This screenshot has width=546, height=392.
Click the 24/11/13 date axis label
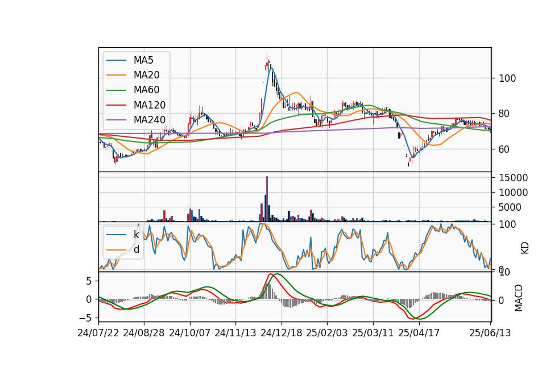(235, 333)
